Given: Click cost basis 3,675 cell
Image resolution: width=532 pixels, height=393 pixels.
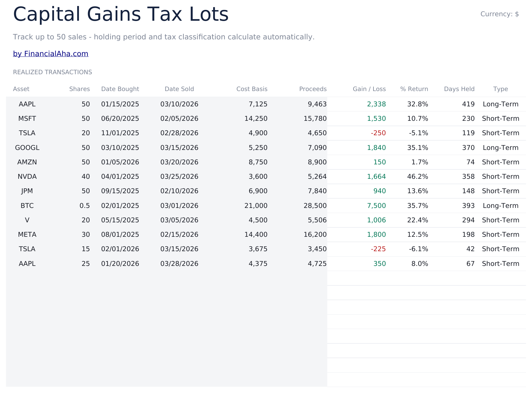Looking at the screenshot, I should [x=258, y=249].
